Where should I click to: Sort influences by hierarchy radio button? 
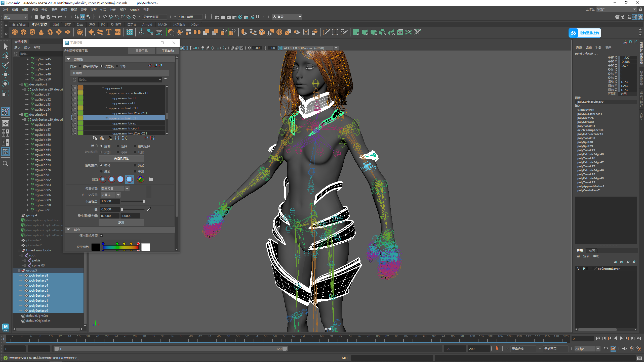pyautogui.click(x=102, y=66)
